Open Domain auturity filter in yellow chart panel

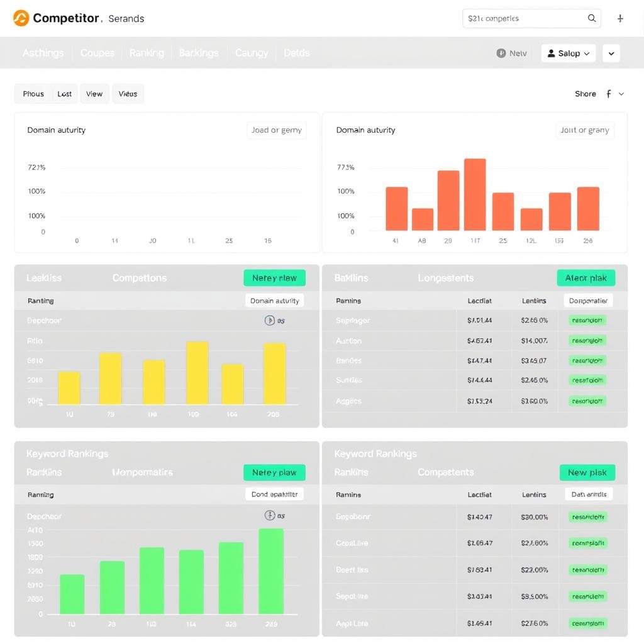click(x=274, y=301)
